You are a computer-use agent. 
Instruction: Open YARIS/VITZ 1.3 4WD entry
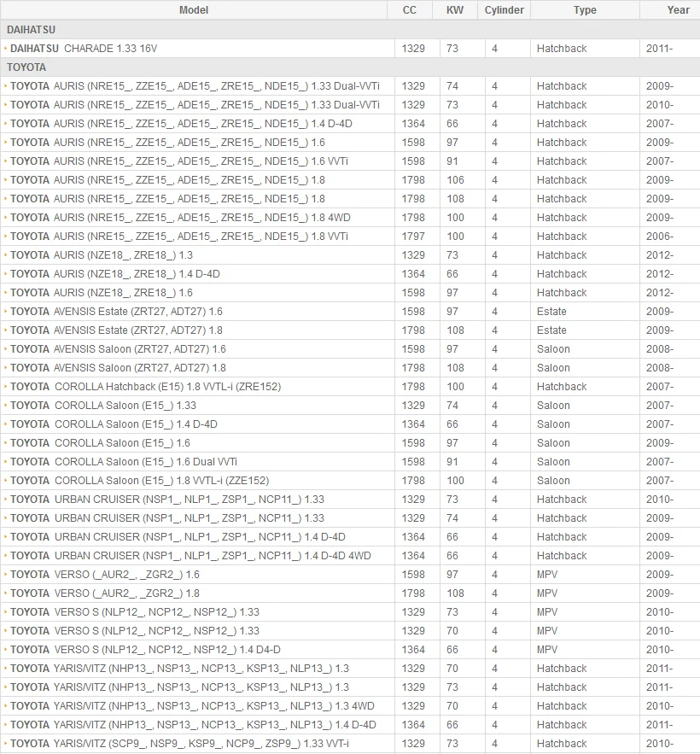click(x=192, y=706)
